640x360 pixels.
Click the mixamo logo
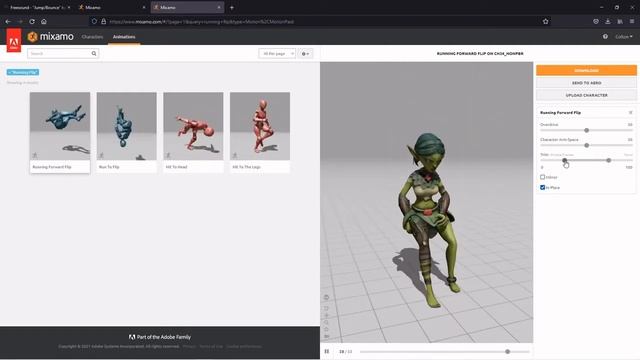click(x=51, y=37)
